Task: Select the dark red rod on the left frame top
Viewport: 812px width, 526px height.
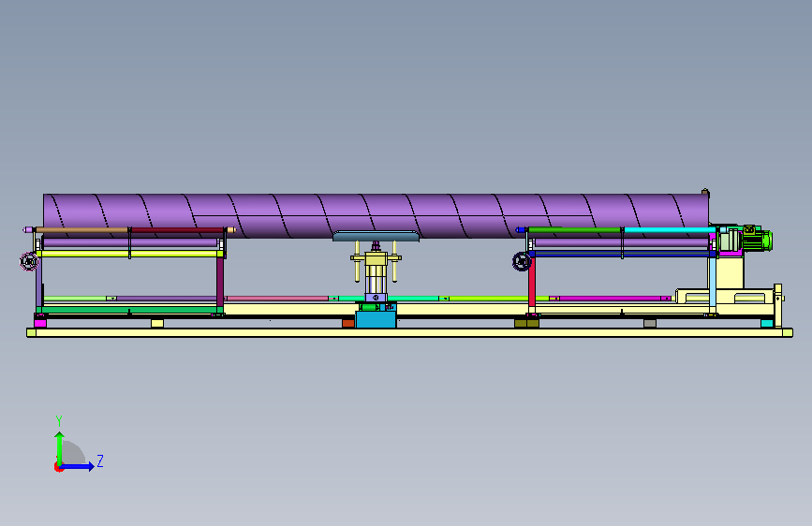Action: [x=177, y=230]
